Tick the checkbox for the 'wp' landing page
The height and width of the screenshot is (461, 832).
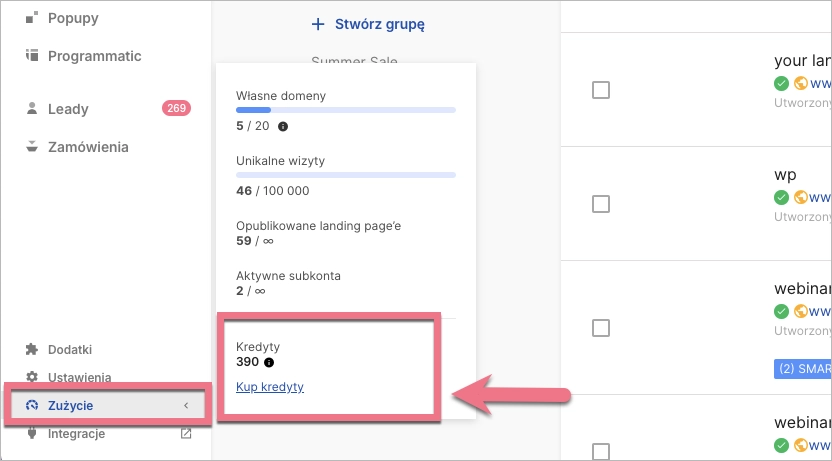point(601,204)
